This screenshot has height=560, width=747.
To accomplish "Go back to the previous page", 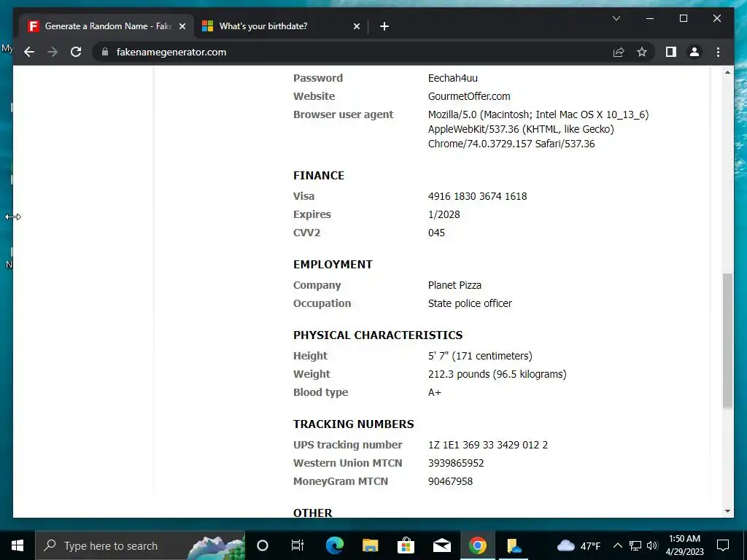I will click(29, 52).
